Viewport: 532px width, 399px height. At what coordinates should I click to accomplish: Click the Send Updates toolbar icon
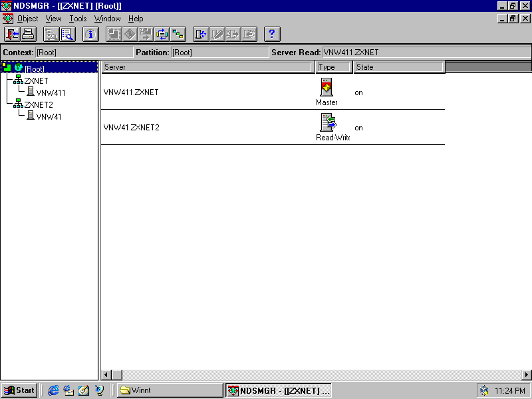233,35
